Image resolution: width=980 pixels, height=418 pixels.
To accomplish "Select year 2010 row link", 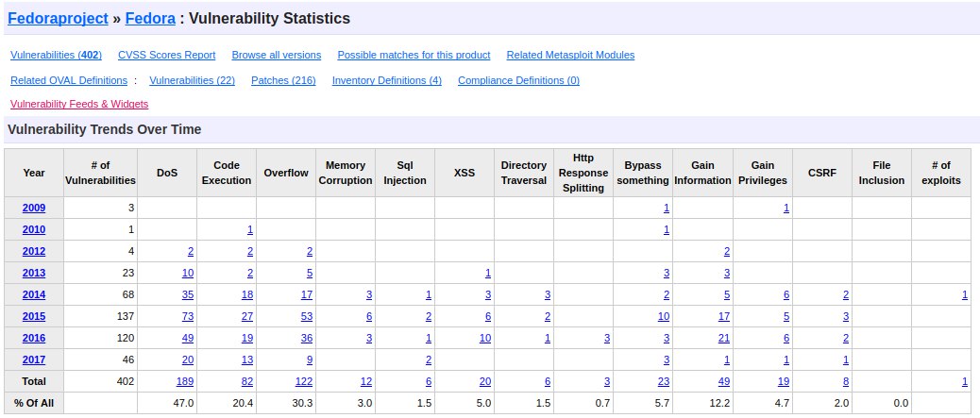I will [34, 229].
